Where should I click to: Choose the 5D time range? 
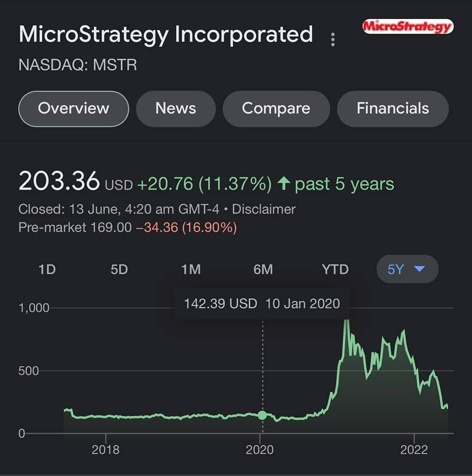[x=119, y=269]
